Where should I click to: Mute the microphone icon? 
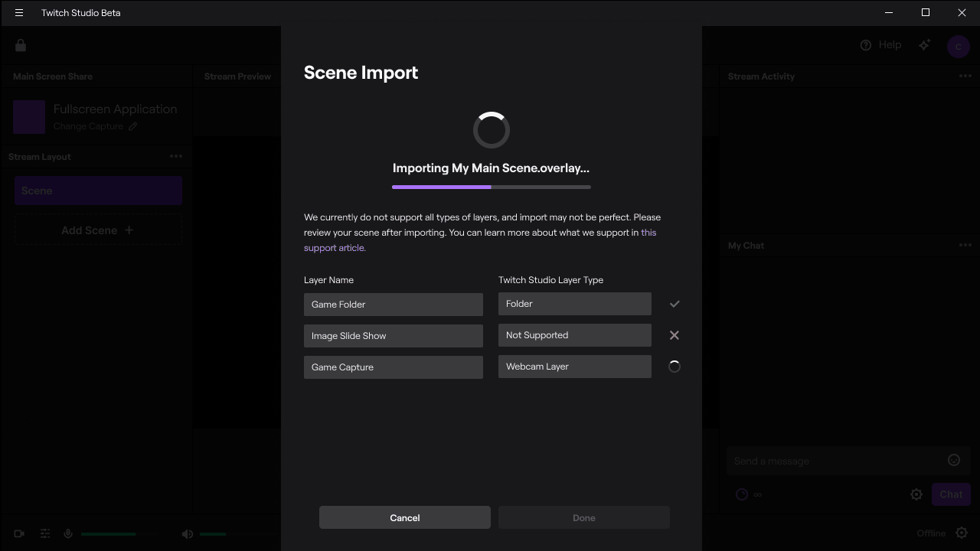[x=68, y=533]
